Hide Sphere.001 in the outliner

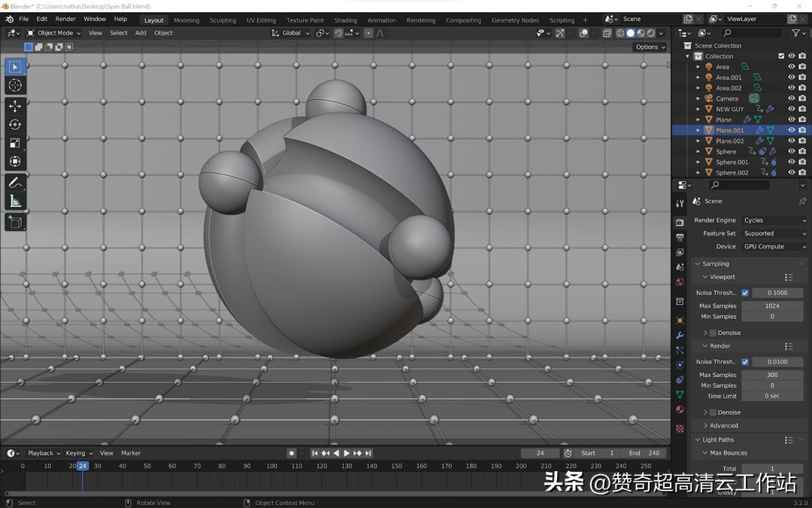(790, 162)
